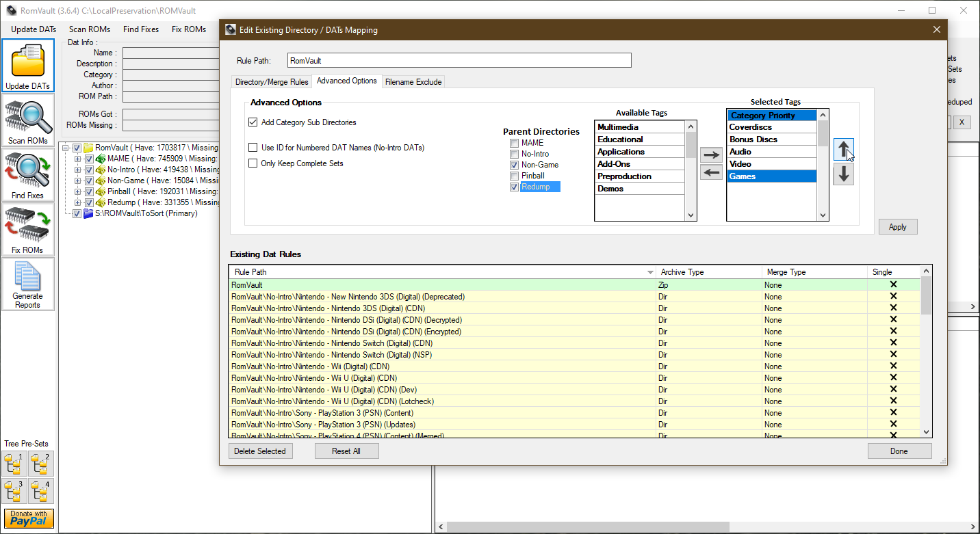Click Available Tags list down arrow

(691, 215)
